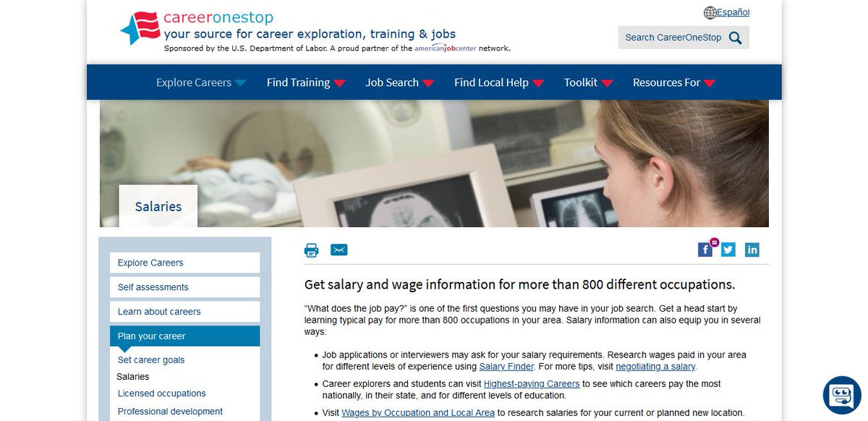Open the chatbot assistant icon
The height and width of the screenshot is (421, 868).
[x=842, y=395]
